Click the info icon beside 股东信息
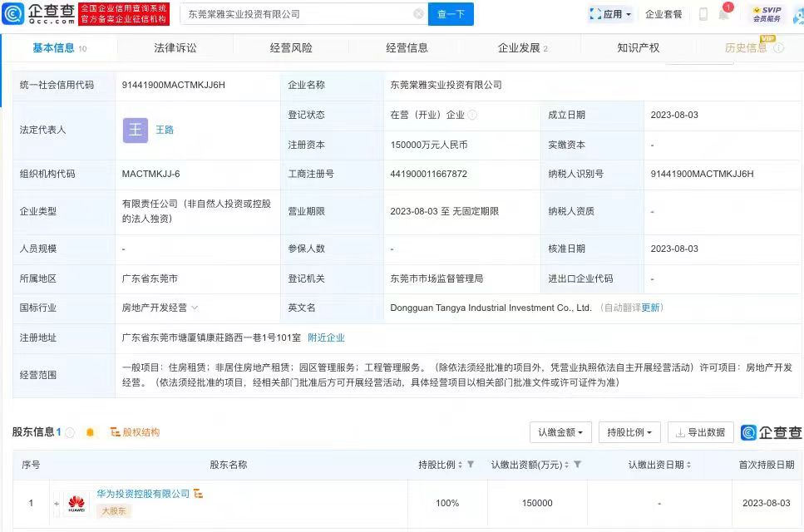Viewport: 804px width, 532px height. pos(70,432)
